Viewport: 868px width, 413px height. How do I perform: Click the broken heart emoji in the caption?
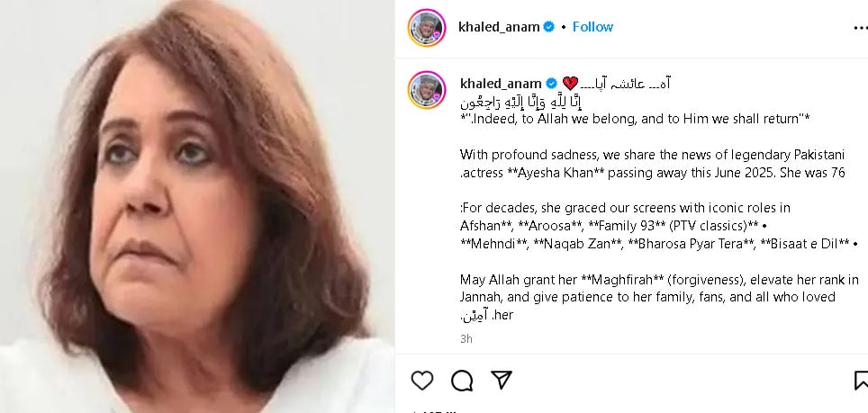coord(570,84)
